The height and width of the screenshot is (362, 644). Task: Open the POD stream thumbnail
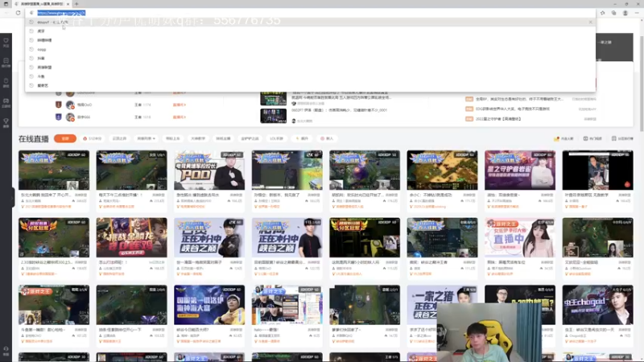click(209, 170)
